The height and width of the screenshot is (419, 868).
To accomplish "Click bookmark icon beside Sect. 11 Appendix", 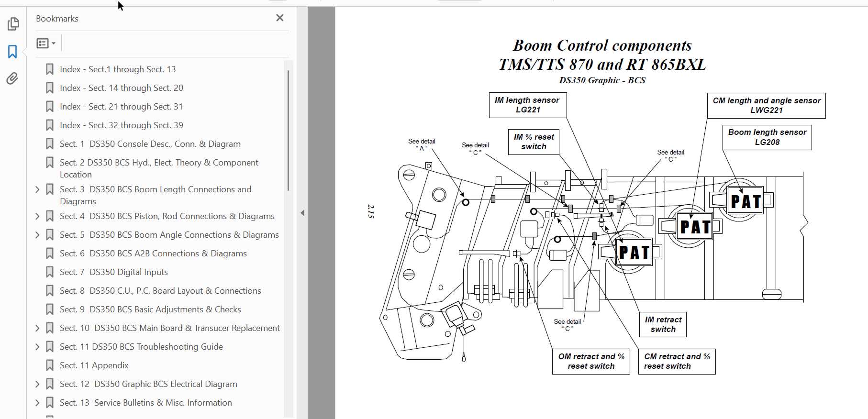I will [x=49, y=365].
